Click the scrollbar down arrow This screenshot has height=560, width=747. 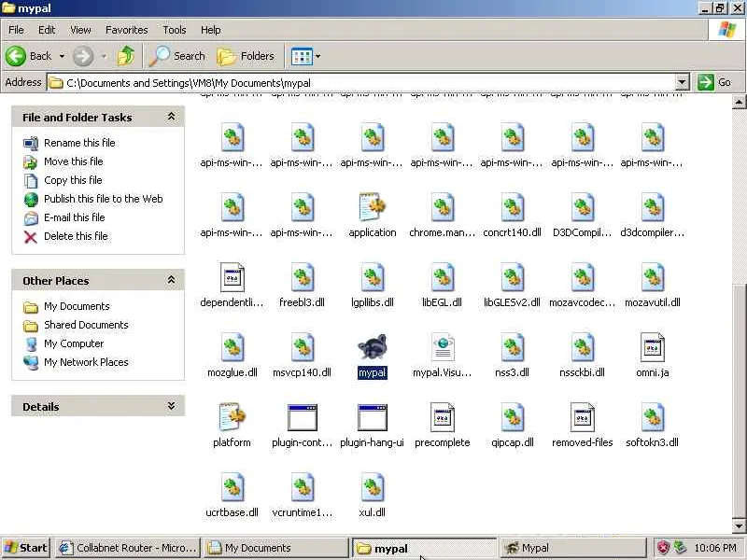(x=739, y=525)
